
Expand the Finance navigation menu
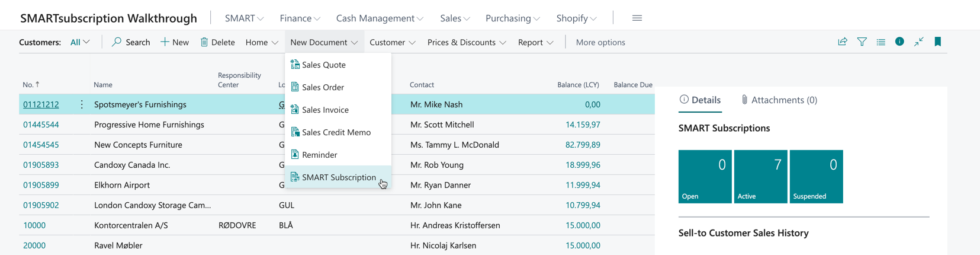pos(300,18)
